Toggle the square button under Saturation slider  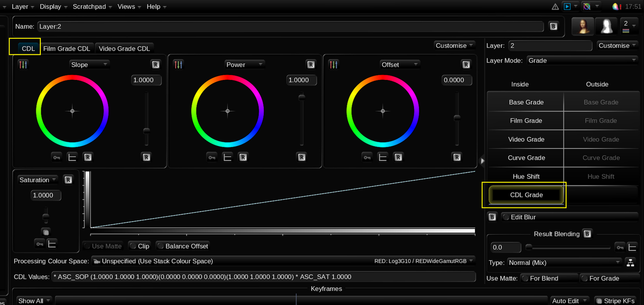coord(45,232)
